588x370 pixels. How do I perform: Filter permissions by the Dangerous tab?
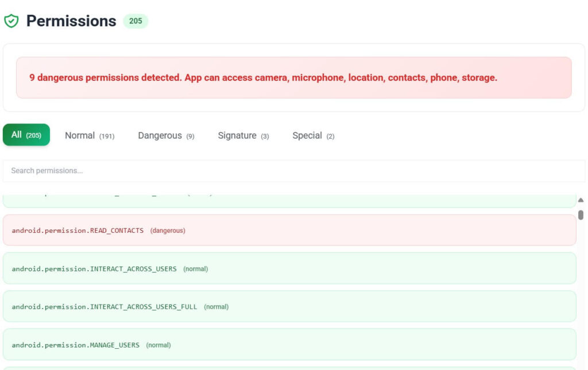[165, 135]
